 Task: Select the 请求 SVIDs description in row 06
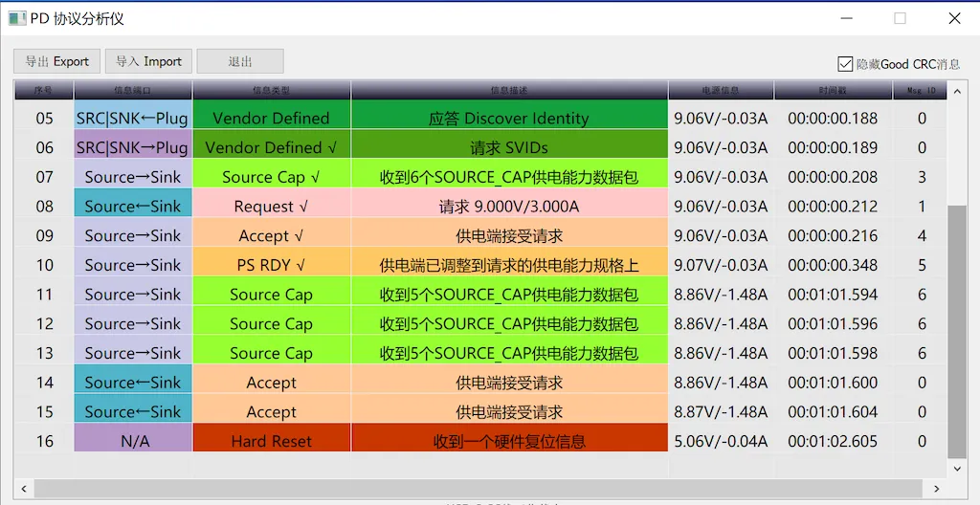[508, 148]
